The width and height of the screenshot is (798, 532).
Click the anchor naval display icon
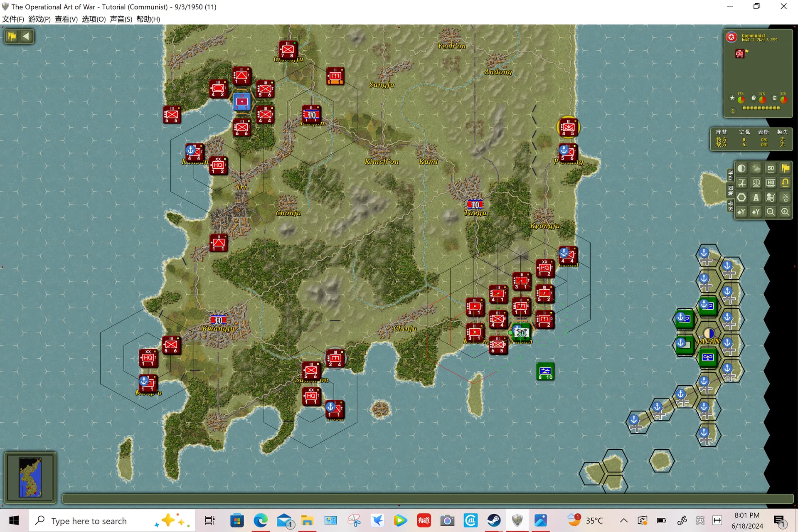[756, 183]
